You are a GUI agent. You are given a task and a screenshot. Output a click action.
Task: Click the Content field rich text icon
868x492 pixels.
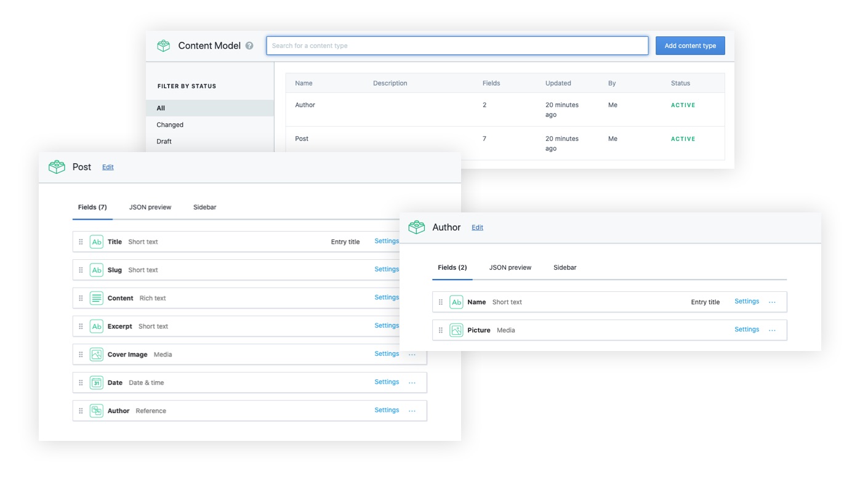(x=97, y=298)
